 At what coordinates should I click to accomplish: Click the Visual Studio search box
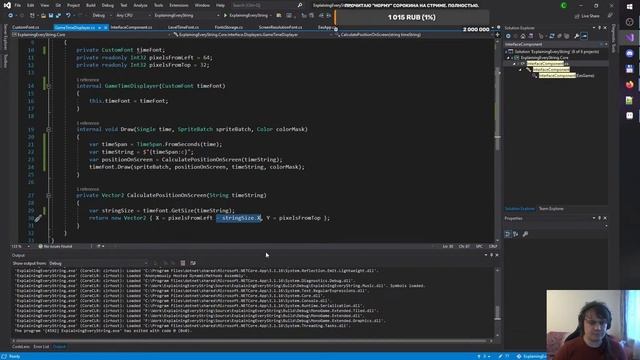point(267,5)
